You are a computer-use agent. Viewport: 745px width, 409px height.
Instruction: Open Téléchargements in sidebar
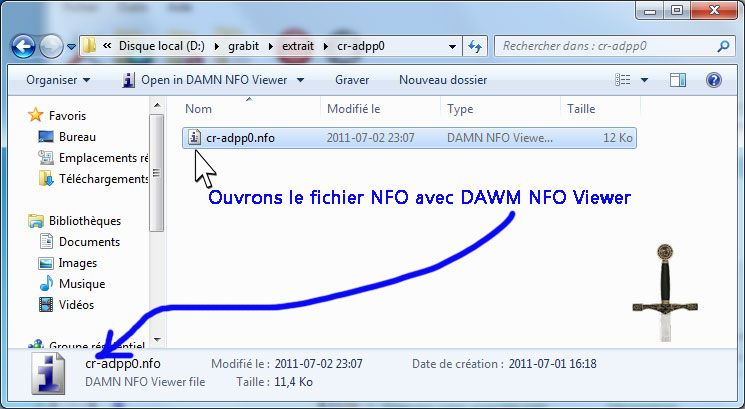pyautogui.click(x=104, y=179)
